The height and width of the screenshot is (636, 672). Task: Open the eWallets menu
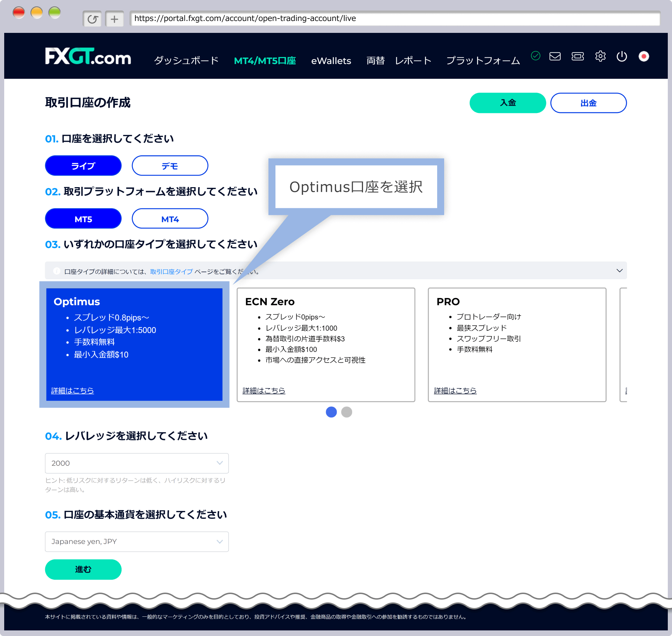click(331, 61)
